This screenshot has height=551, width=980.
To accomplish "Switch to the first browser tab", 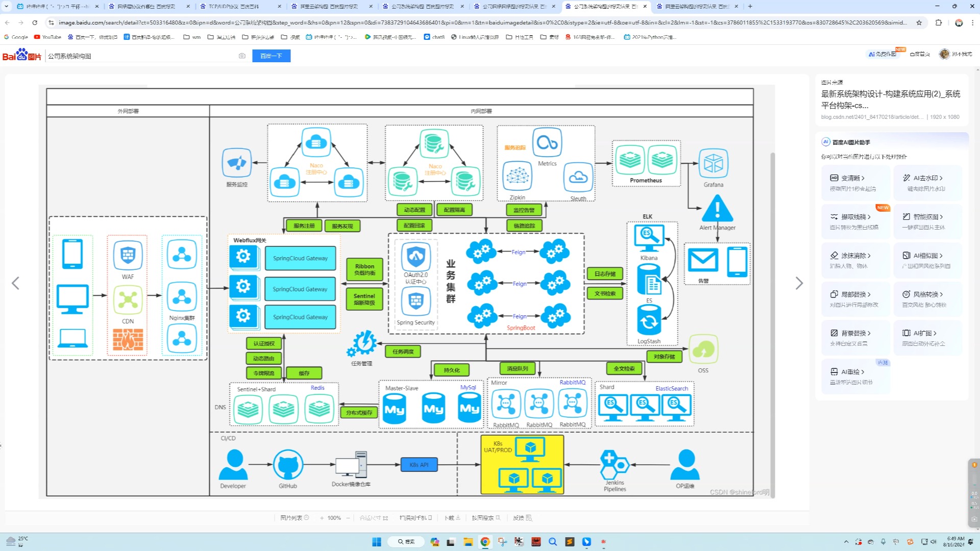I will tap(57, 6).
